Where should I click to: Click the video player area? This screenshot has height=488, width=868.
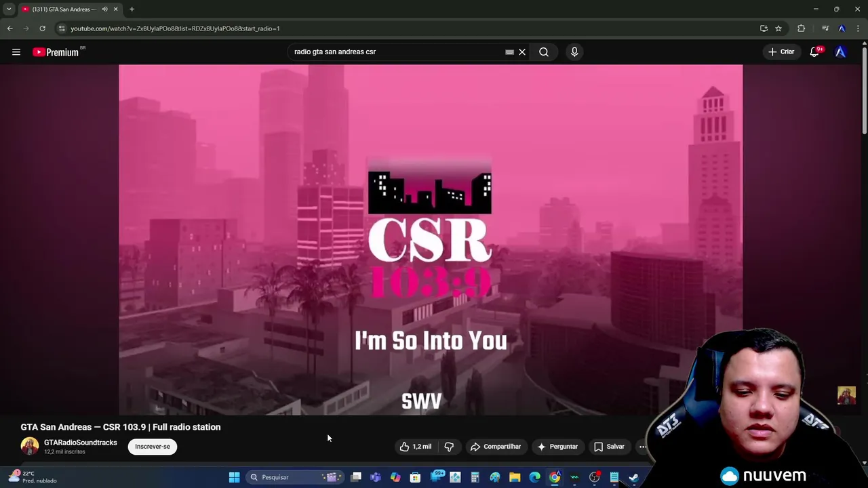pos(431,239)
